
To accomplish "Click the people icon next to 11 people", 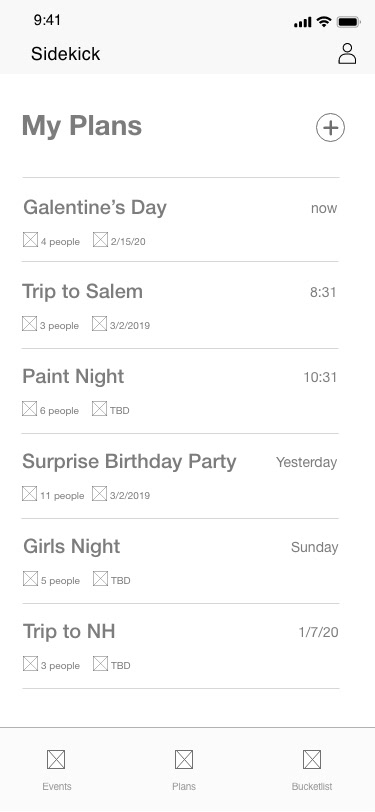I will click(30, 494).
